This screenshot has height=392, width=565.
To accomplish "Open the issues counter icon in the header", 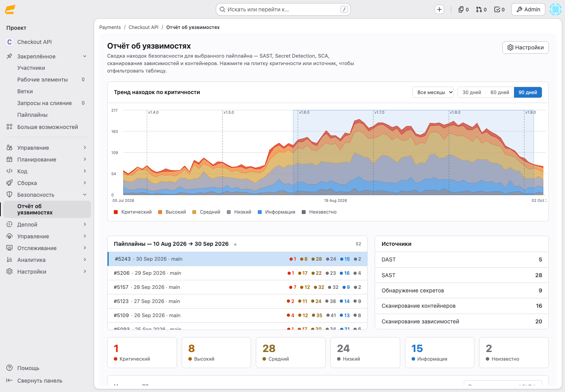I will pyautogui.click(x=463, y=9).
